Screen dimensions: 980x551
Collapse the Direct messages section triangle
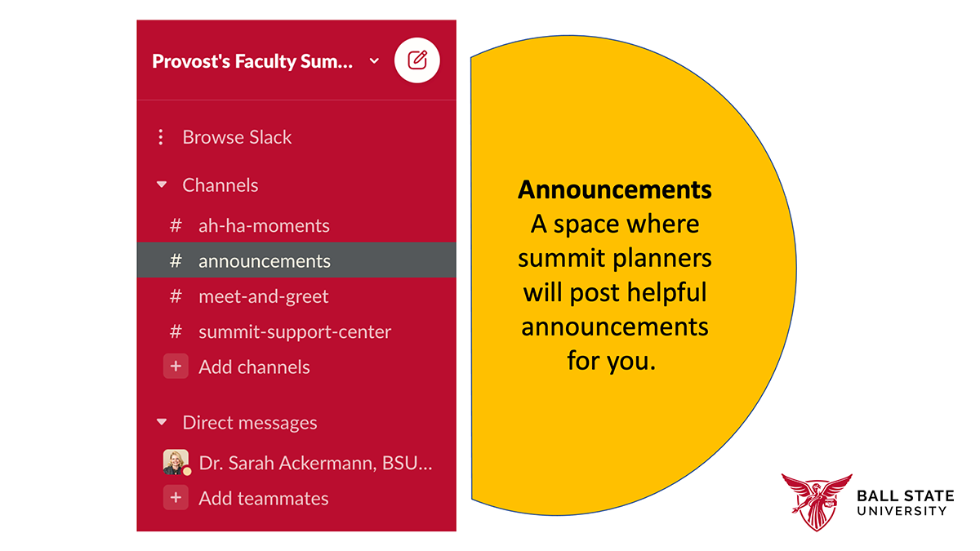point(162,423)
